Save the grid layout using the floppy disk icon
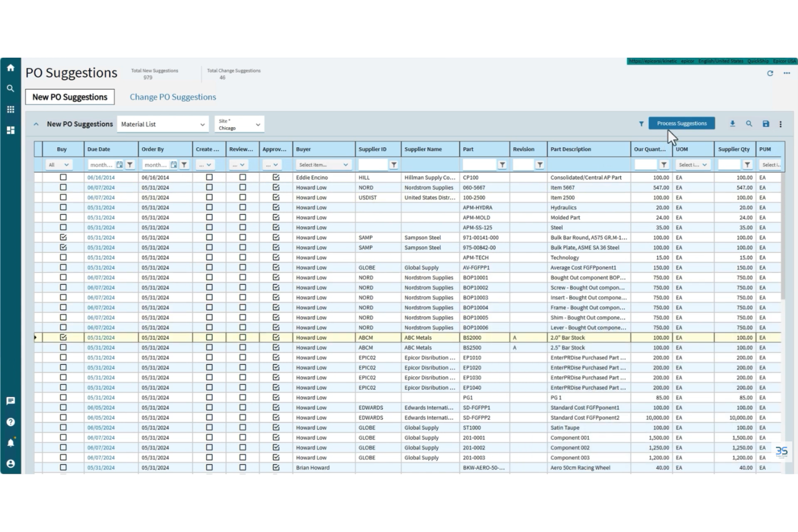This screenshot has width=798, height=532. (x=766, y=123)
